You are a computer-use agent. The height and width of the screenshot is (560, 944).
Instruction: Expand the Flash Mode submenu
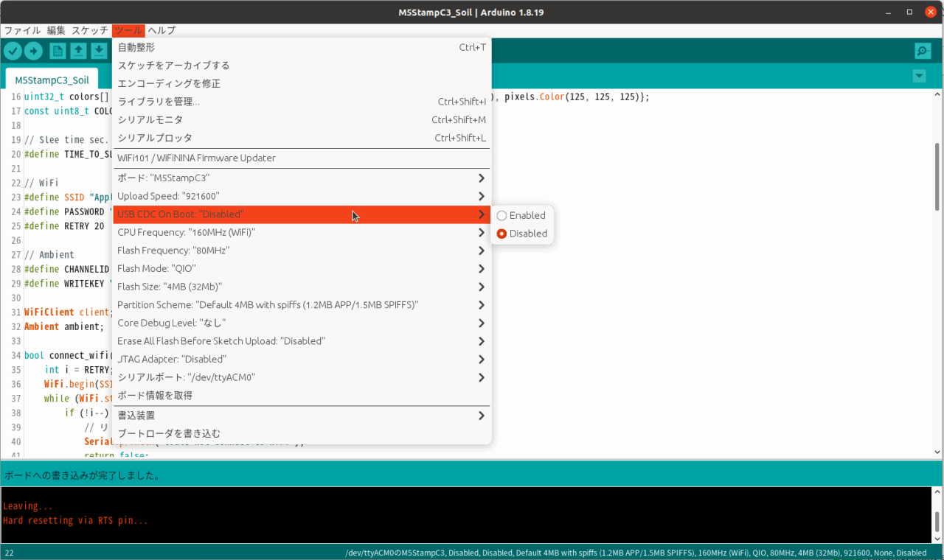click(302, 268)
